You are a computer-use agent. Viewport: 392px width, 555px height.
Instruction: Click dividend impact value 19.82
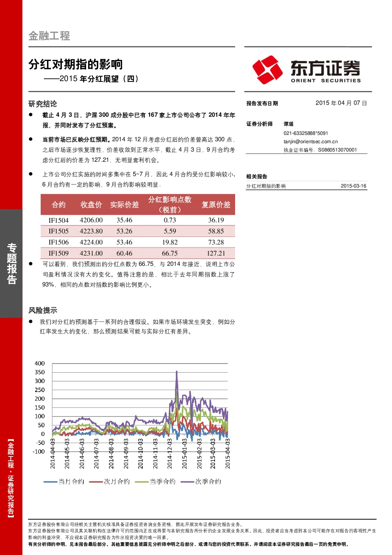pyautogui.click(x=170, y=242)
